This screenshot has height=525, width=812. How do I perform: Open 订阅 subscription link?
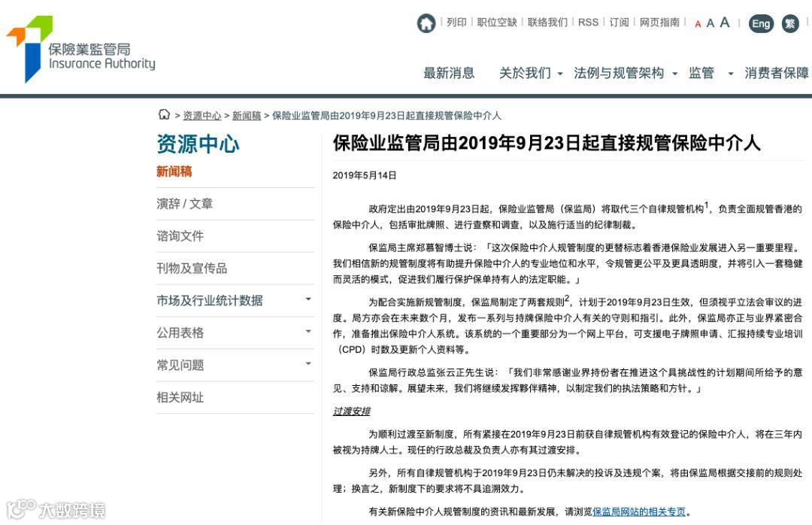point(619,23)
